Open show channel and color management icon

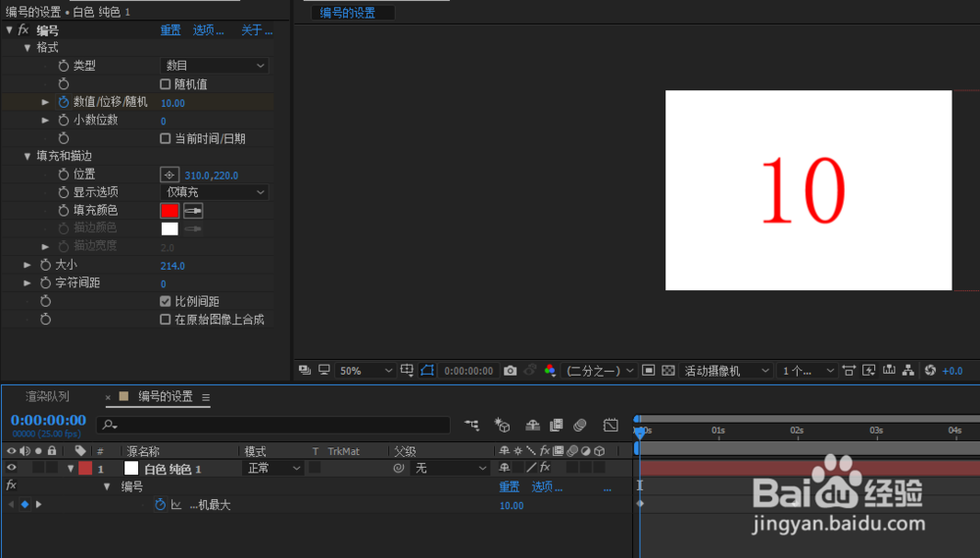tap(550, 371)
